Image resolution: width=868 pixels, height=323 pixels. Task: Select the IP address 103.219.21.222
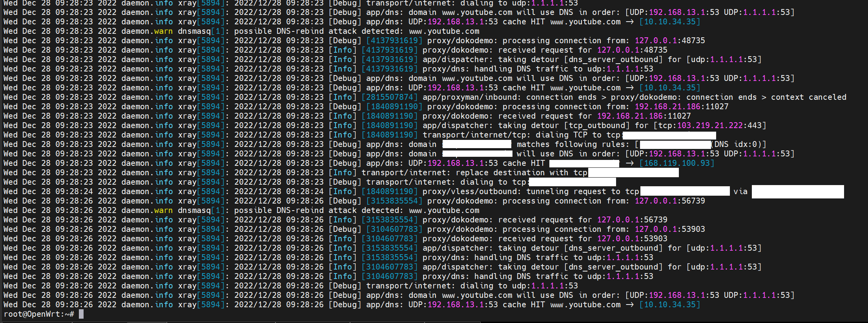coord(710,125)
